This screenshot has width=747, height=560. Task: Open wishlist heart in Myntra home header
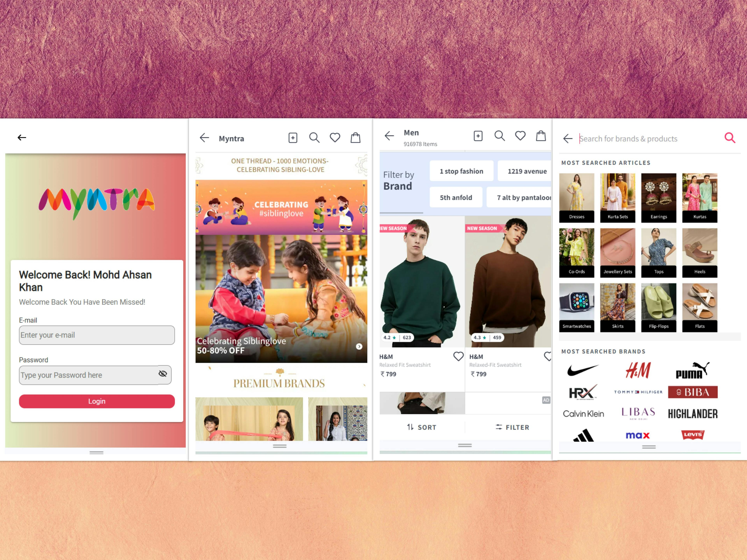pyautogui.click(x=335, y=138)
